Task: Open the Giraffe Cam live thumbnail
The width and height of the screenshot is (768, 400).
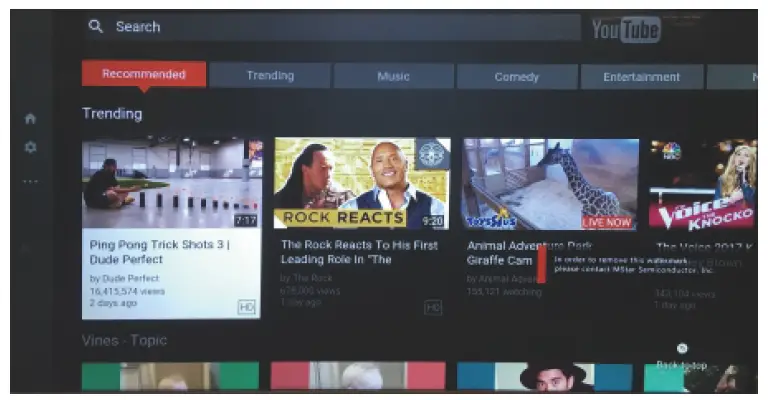Action: [x=551, y=185]
